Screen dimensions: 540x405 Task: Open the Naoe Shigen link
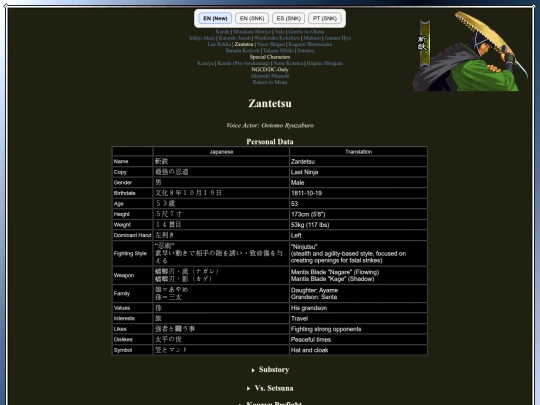(x=271, y=44)
